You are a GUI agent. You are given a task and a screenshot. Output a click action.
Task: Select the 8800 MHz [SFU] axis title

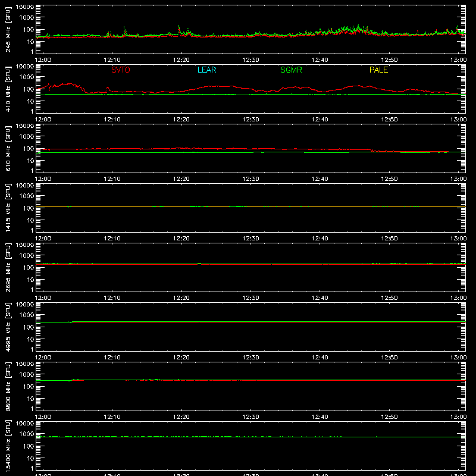pyautogui.click(x=8, y=386)
